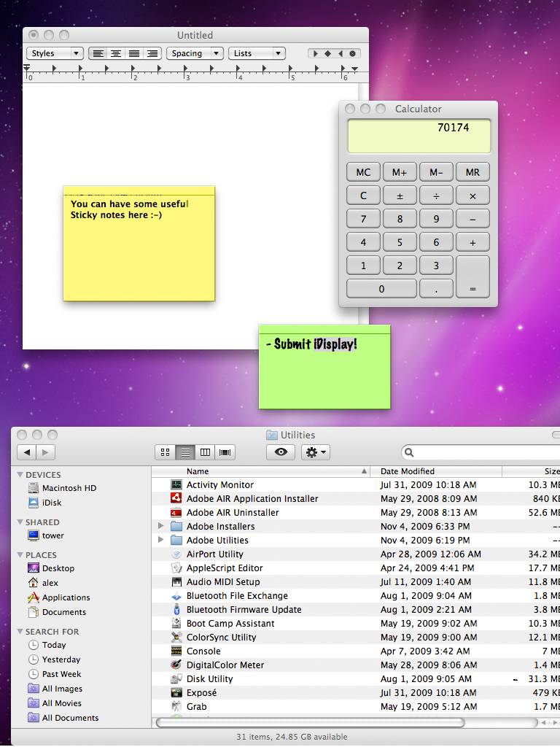Open the alex home folder
This screenshot has width=560, height=747.
click(x=43, y=583)
